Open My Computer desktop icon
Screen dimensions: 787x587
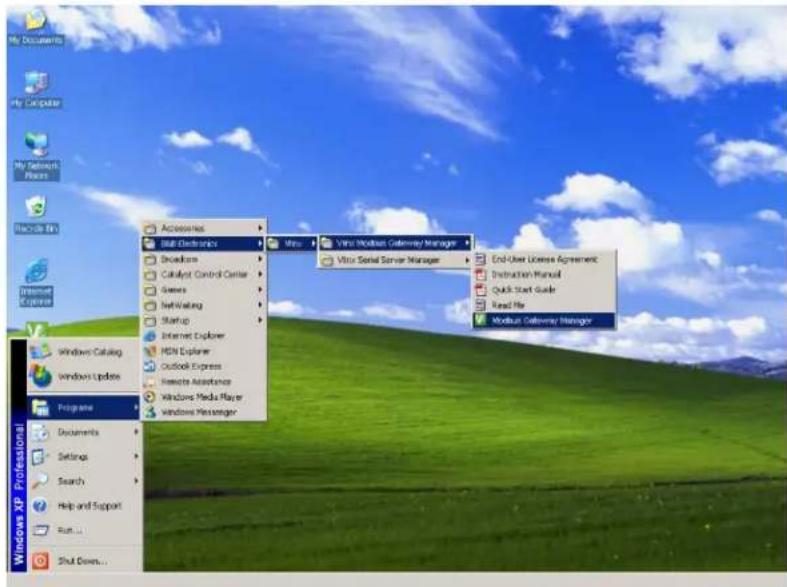click(36, 89)
